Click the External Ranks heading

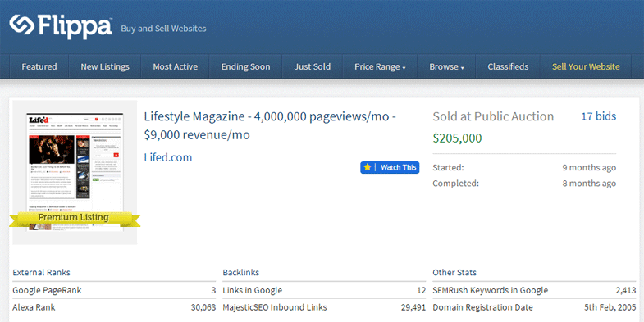(x=42, y=272)
